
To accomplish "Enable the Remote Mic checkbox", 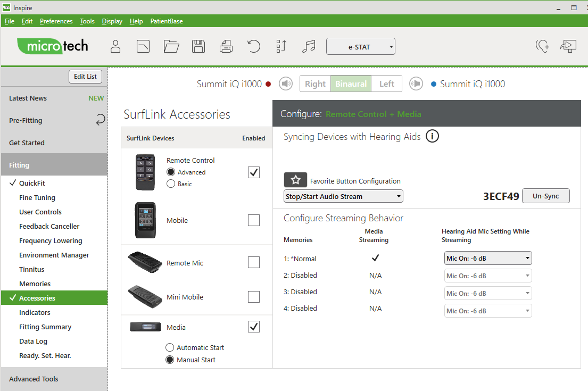I will [254, 262].
